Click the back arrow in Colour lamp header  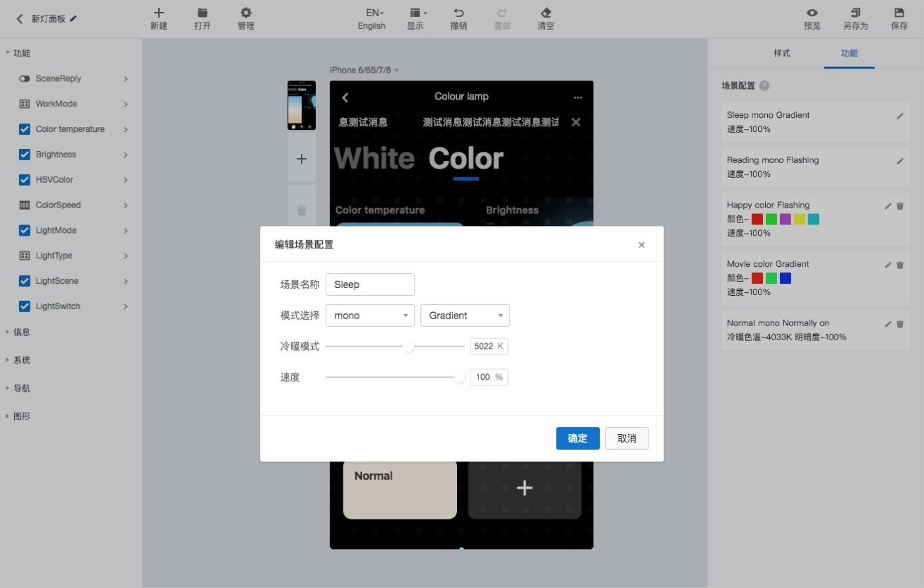point(345,97)
